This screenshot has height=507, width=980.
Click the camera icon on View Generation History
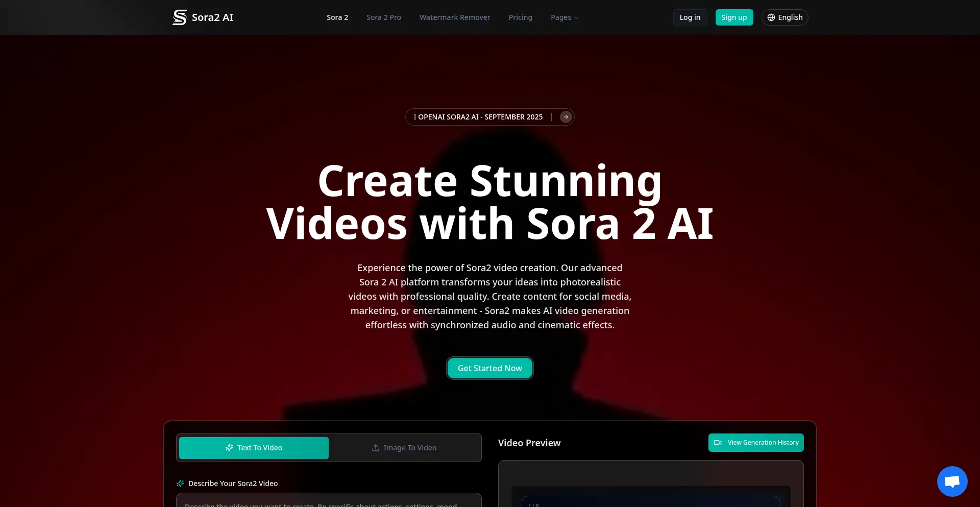[x=718, y=443]
